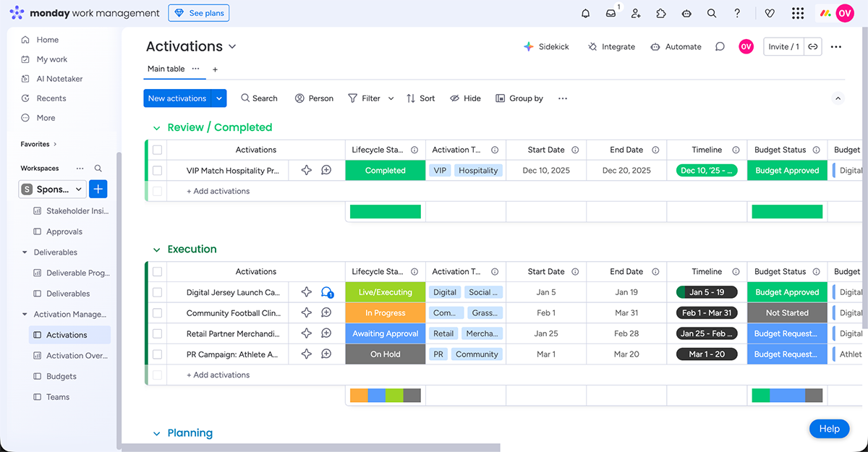Tick the PR Campaign row checkbox
This screenshot has height=452, width=868.
click(x=157, y=354)
